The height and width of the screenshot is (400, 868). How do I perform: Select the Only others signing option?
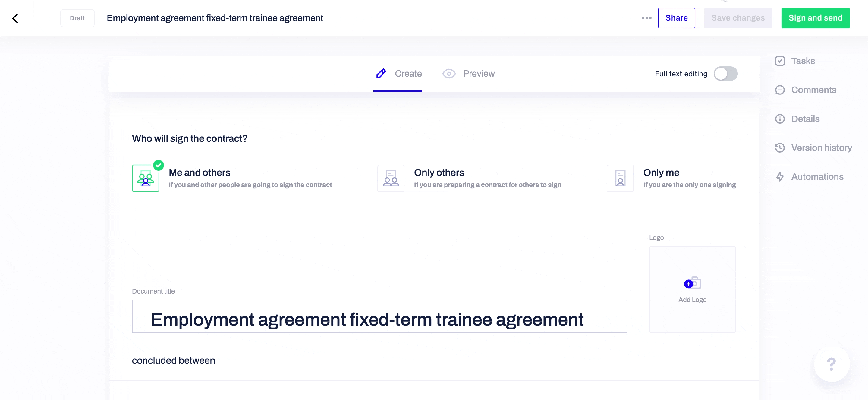tap(391, 178)
